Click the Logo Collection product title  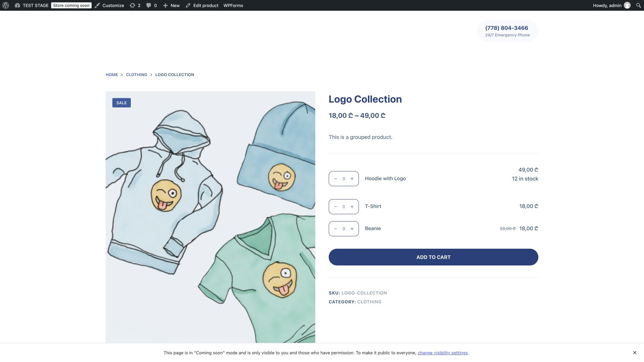point(365,99)
